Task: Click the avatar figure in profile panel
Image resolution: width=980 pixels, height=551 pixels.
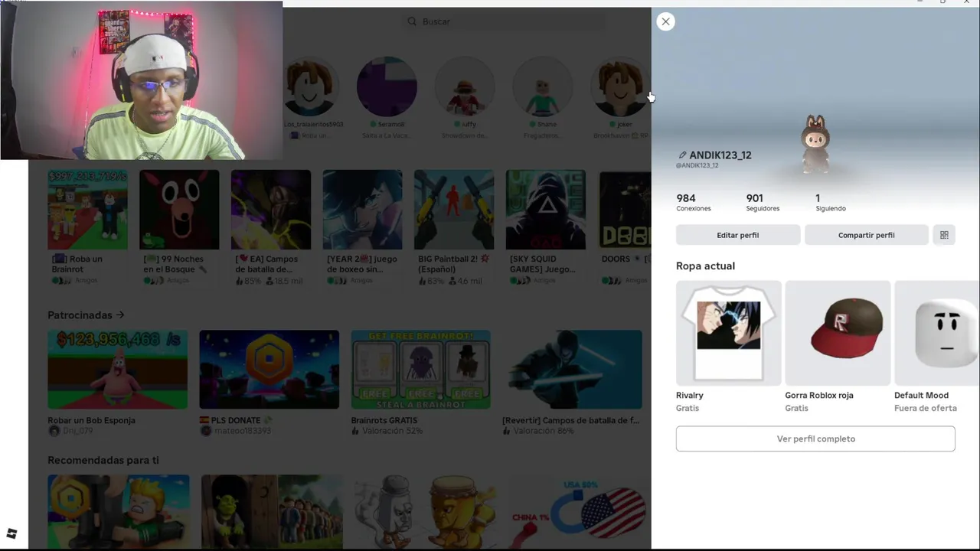Action: pos(816,144)
